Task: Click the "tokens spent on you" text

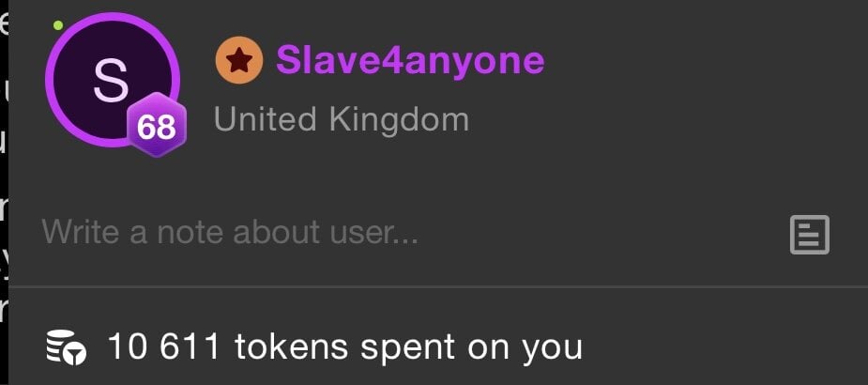Action: click(x=408, y=347)
